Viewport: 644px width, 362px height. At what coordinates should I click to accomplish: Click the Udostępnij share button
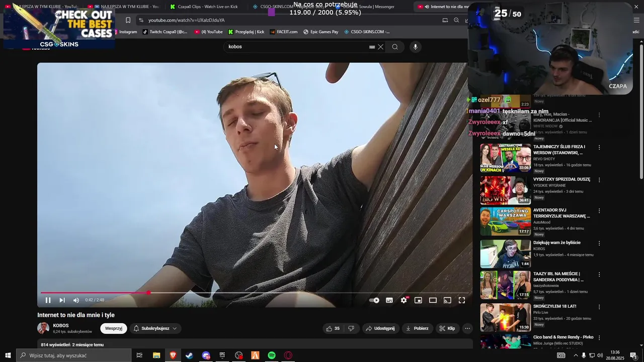point(380,328)
